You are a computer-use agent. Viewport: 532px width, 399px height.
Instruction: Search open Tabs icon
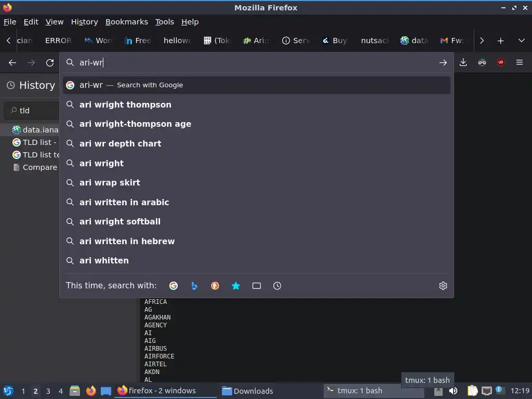click(257, 286)
